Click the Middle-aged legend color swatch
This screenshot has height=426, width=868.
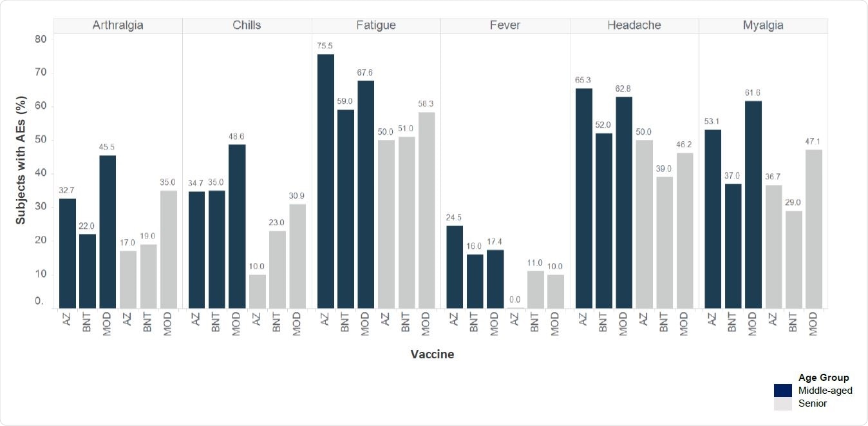click(783, 391)
